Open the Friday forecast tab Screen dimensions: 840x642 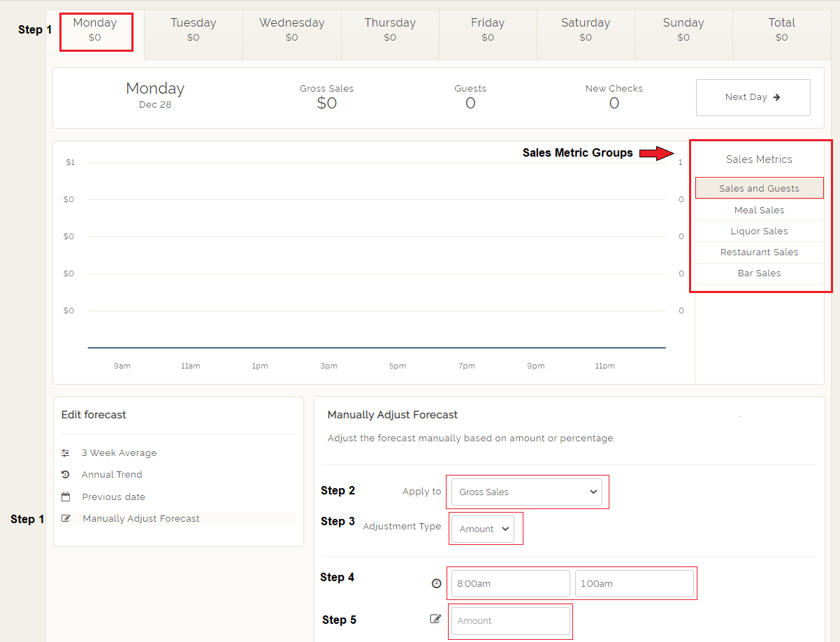click(x=488, y=29)
